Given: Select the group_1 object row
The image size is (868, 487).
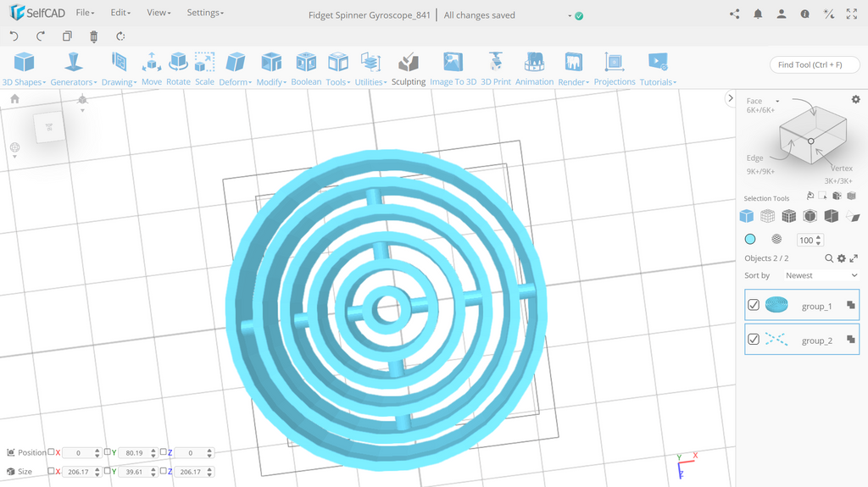Looking at the screenshot, I should (x=802, y=305).
